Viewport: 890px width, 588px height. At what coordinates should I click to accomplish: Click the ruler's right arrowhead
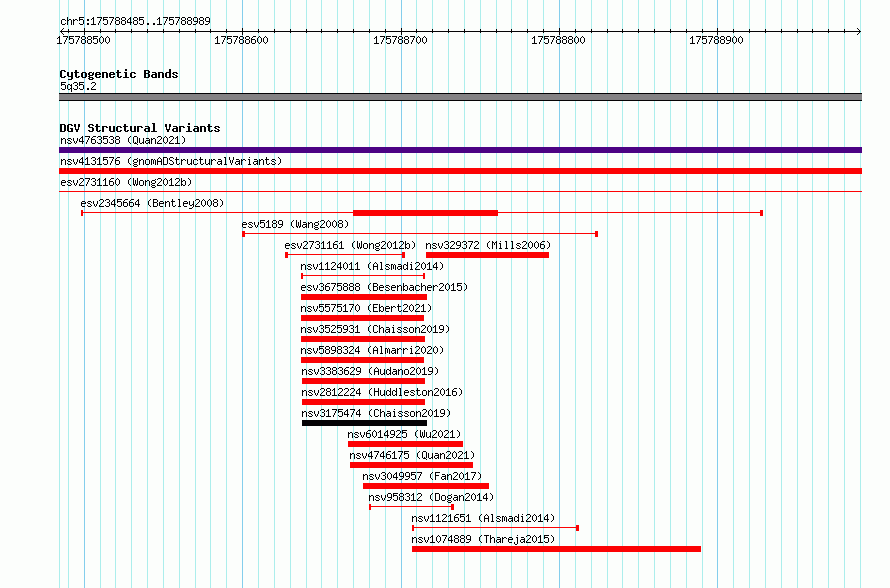point(859,31)
